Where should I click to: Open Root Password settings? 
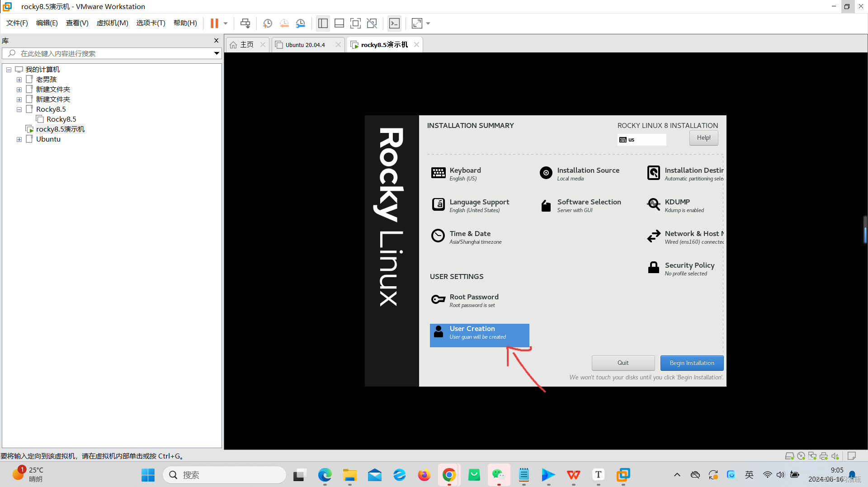coord(465,300)
